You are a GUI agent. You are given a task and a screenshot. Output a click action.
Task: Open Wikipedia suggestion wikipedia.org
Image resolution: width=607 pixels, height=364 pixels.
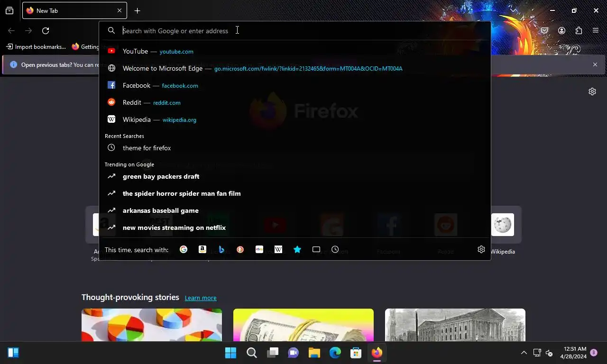295,119
